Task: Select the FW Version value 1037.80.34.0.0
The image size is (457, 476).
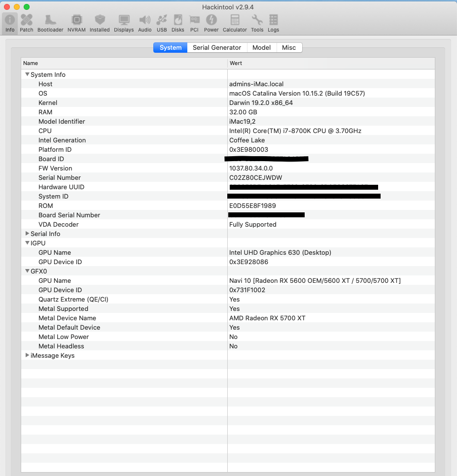Action: point(251,168)
